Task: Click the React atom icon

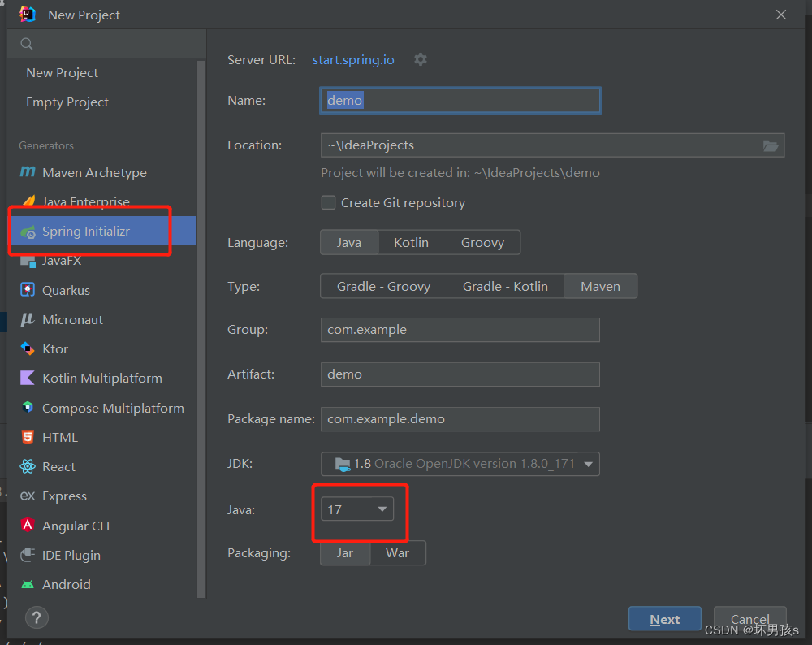Action: tap(28, 467)
